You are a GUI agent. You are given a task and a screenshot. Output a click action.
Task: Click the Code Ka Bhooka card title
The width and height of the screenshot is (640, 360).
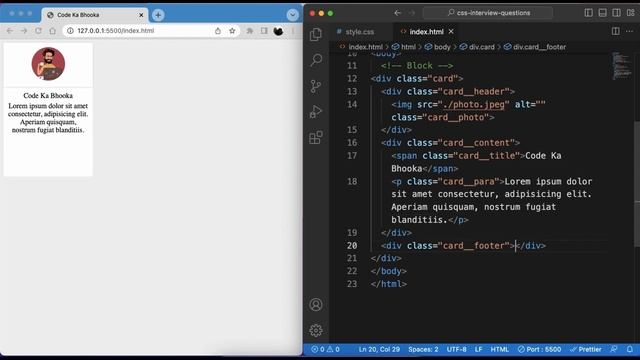click(48, 96)
